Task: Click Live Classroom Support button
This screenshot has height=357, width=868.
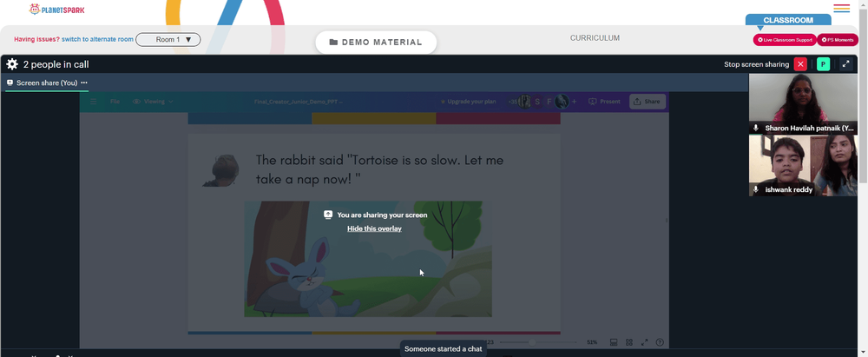Action: click(785, 40)
